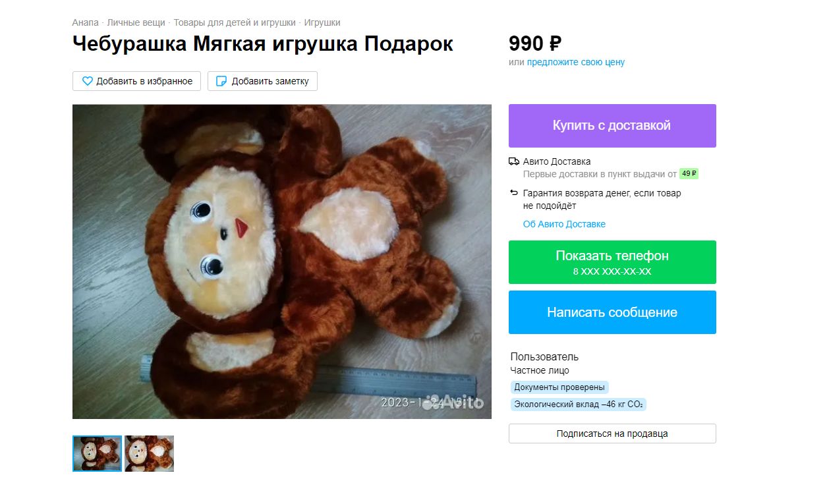827x504 pixels.
Task: Click the heart icon for favorites
Action: [87, 81]
